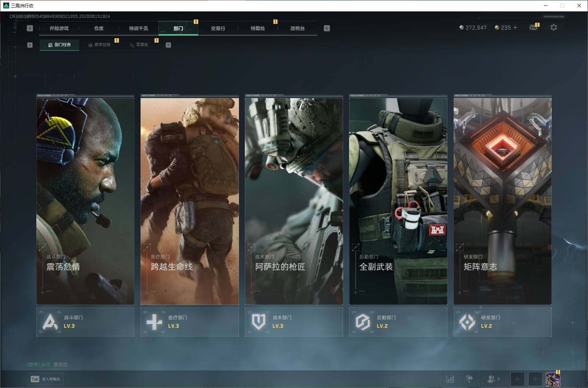Image resolution: width=588 pixels, height=388 pixels.
Task: Switch to the 仓库 tab
Action: coord(99,28)
